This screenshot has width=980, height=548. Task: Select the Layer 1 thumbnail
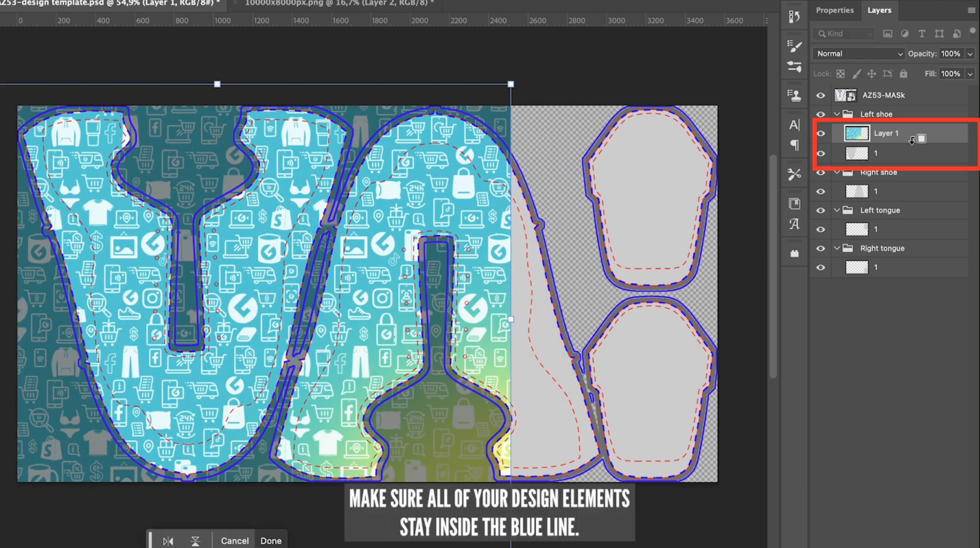click(x=857, y=133)
